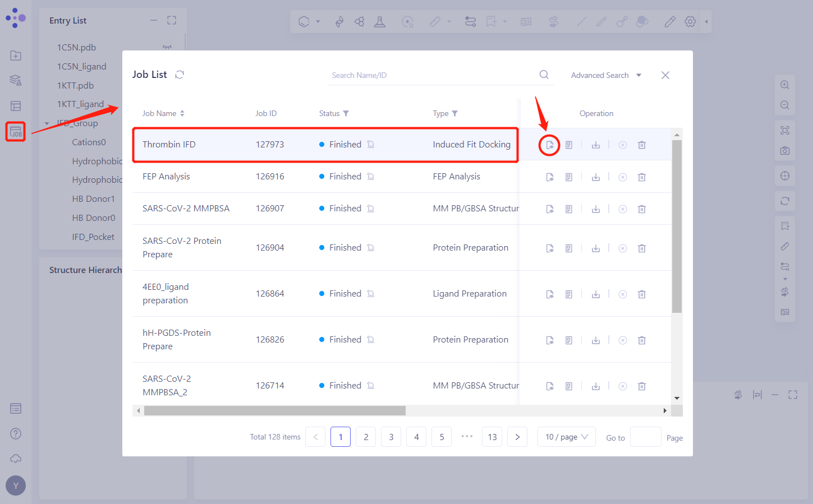Collapse the IFD_Group tree node

47,123
